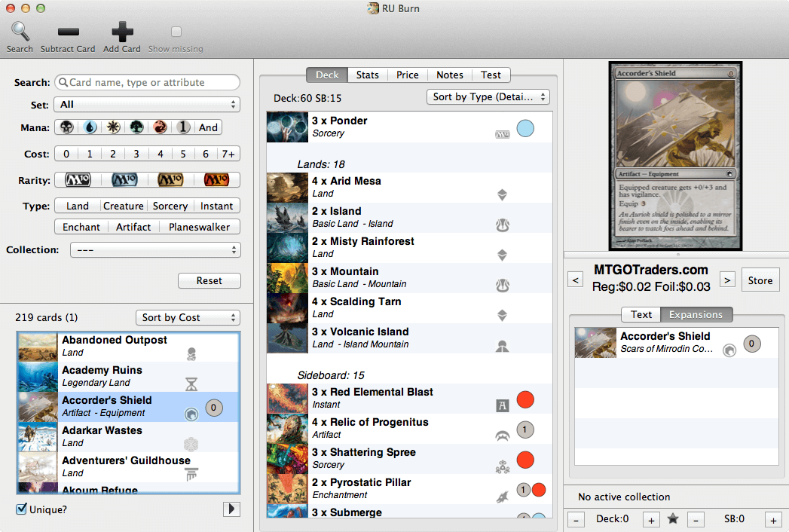The width and height of the screenshot is (789, 532).
Task: Toggle the Show missing checkbox
Action: click(x=176, y=32)
